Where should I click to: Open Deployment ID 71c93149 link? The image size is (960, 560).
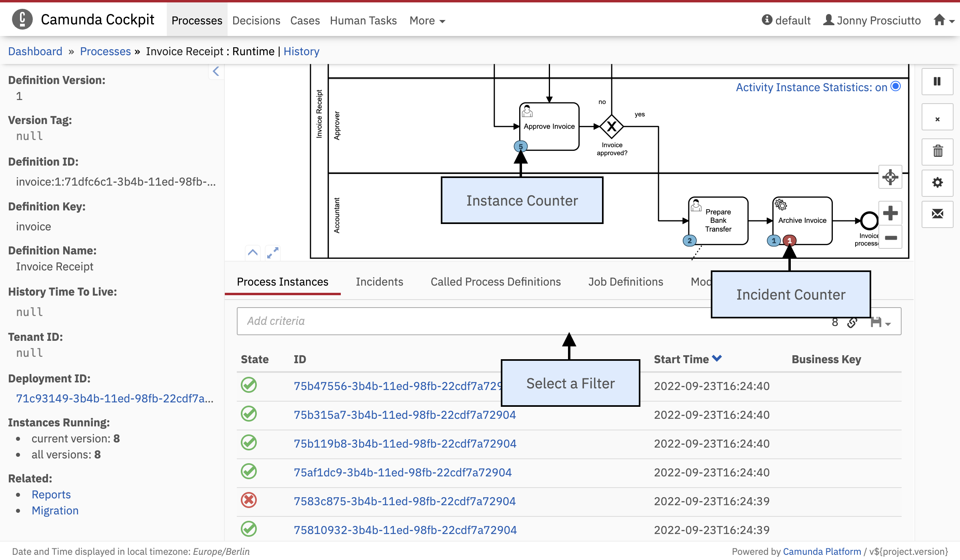[114, 398]
